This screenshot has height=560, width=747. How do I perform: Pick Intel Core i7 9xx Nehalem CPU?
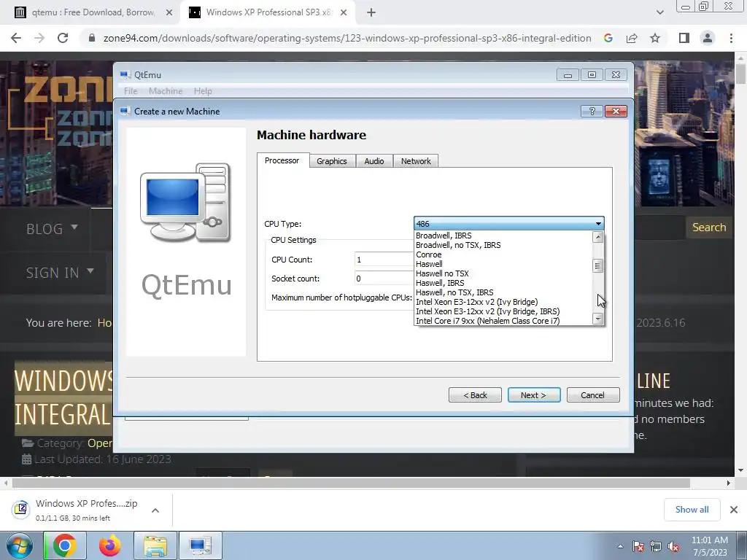pos(503,321)
